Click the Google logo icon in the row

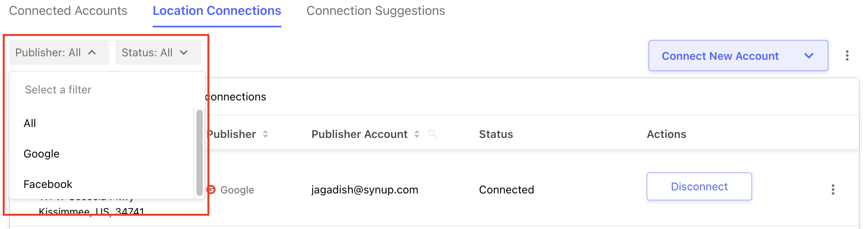pos(211,190)
